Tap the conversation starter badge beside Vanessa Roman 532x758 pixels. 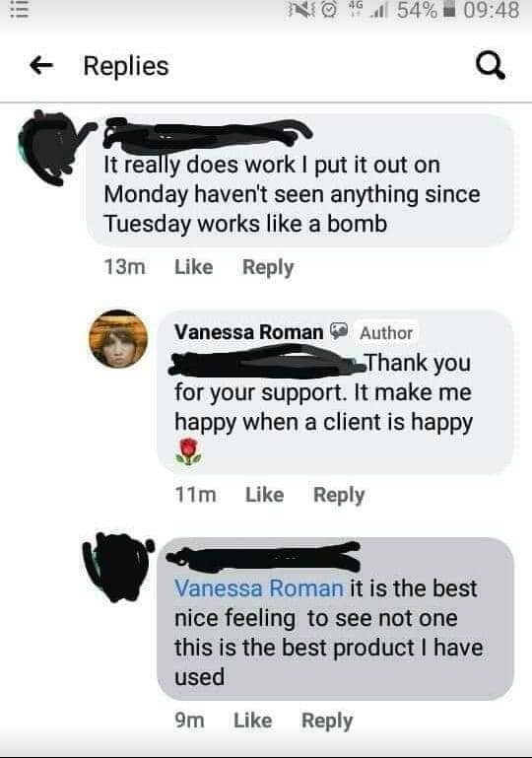pyautogui.click(x=339, y=330)
